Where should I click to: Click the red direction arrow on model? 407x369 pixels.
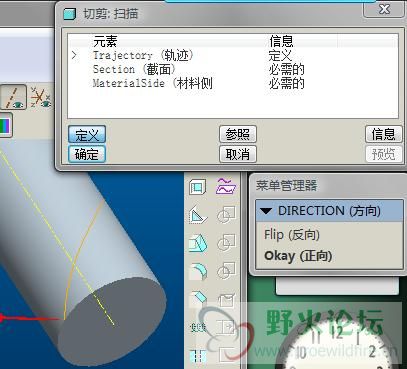click(31, 318)
